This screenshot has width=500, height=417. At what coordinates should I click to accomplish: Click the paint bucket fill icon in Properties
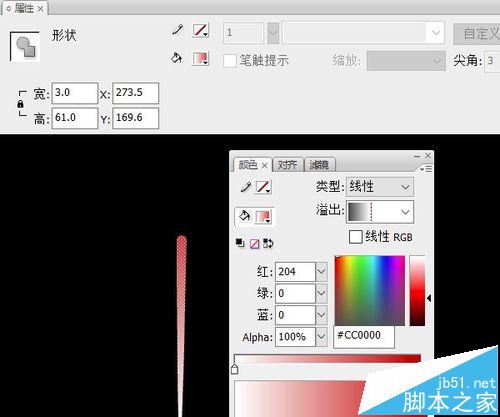(177, 58)
